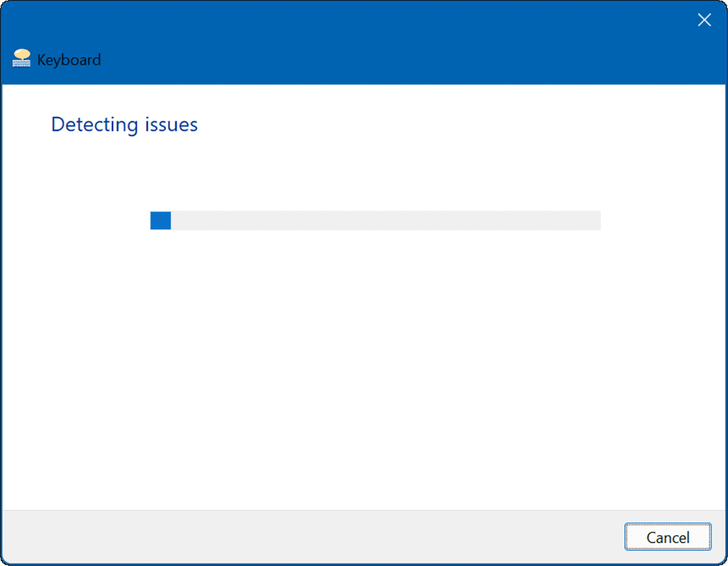The image size is (728, 566).
Task: Click the gray unfilled portion of the progress bar
Action: (421, 220)
